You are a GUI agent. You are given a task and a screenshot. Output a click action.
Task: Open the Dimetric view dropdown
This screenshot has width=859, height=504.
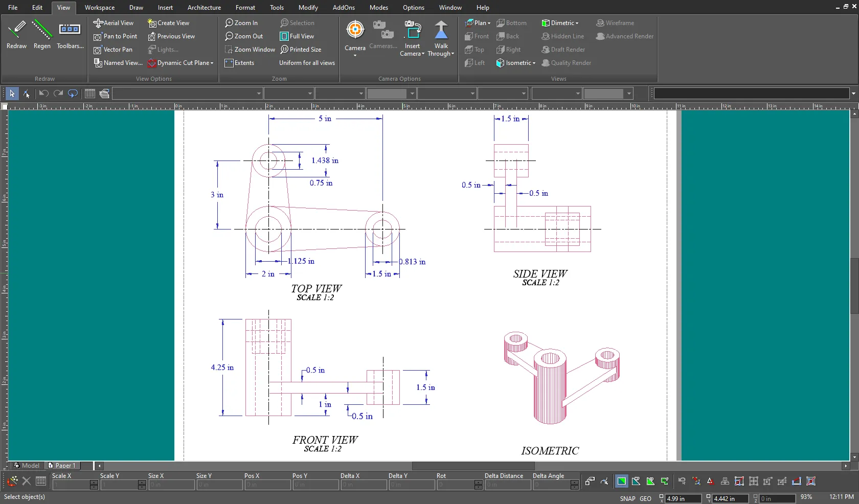click(x=577, y=24)
